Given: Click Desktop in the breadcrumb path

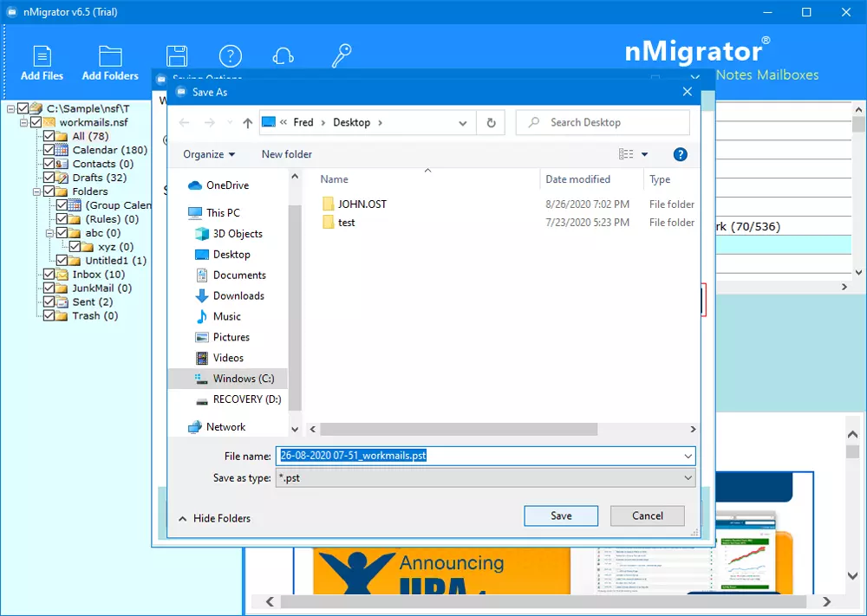Looking at the screenshot, I should pyautogui.click(x=352, y=122).
